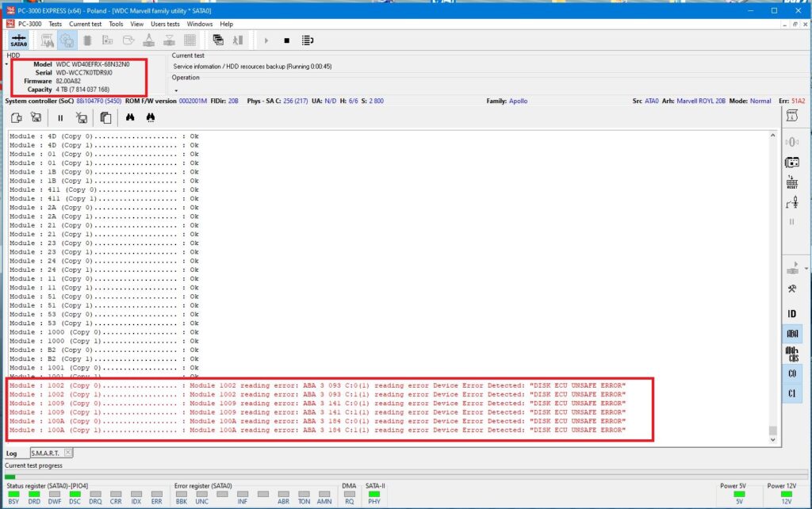Close the S.M.A.R.T. tab
The image size is (812, 509).
pos(68,453)
